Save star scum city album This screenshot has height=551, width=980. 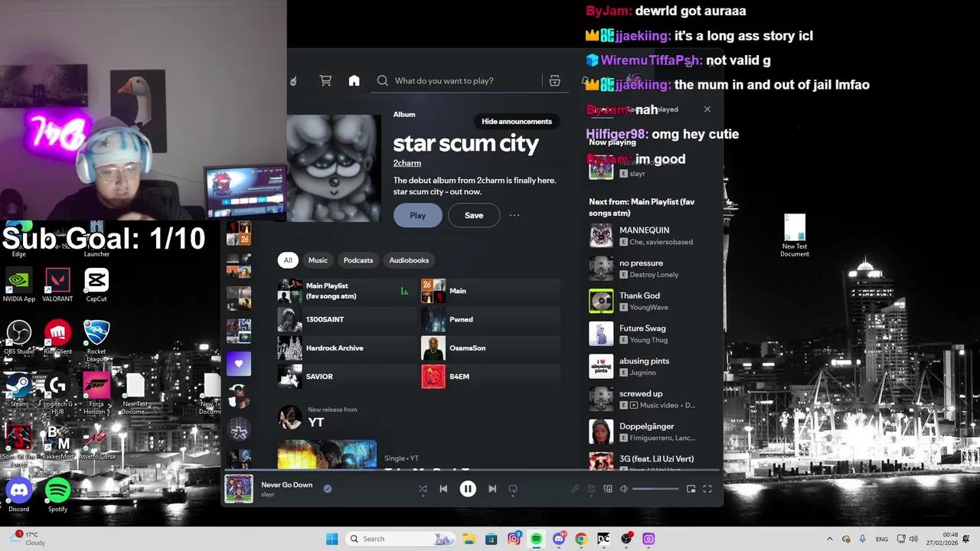click(474, 216)
